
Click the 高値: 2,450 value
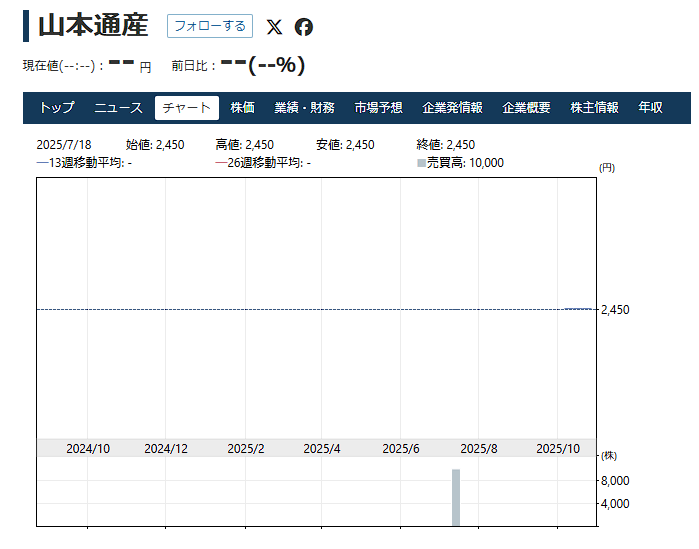tap(245, 144)
